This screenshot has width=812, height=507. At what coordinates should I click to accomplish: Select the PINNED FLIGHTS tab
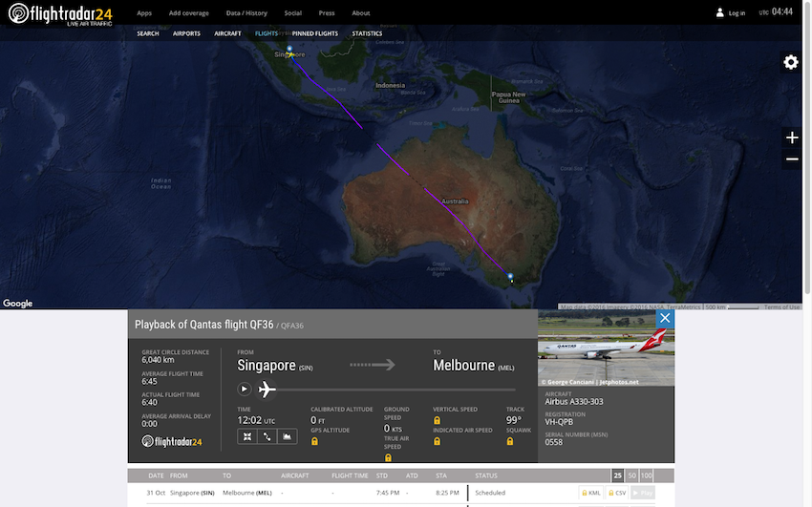pos(315,33)
